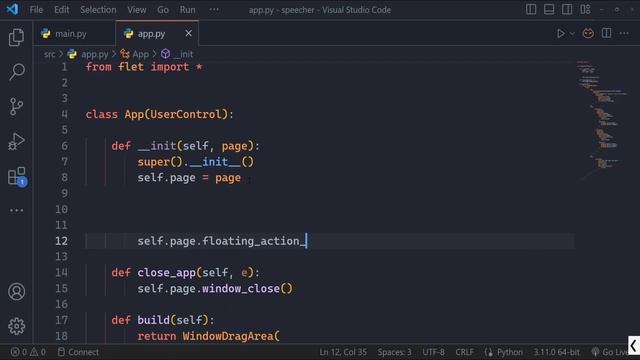Viewport: 640px width, 360px height.
Task: Toggle the secondary side bar
Action: point(567,9)
